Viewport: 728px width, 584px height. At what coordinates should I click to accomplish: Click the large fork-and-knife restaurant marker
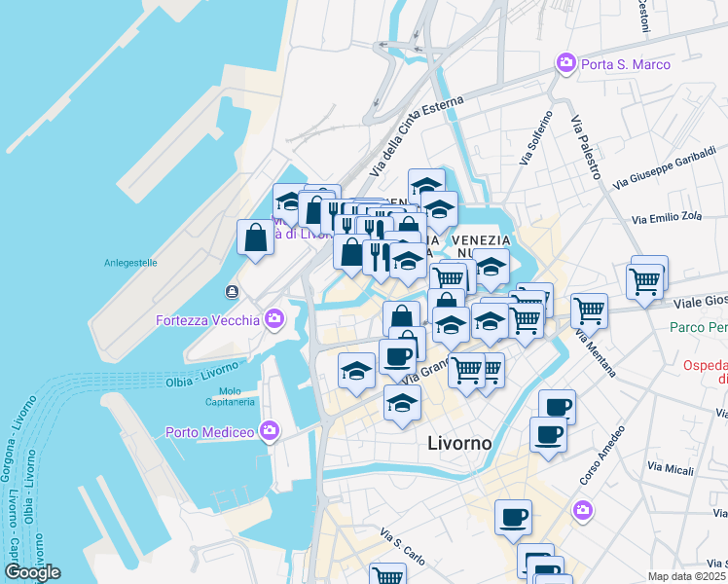pyautogui.click(x=381, y=262)
